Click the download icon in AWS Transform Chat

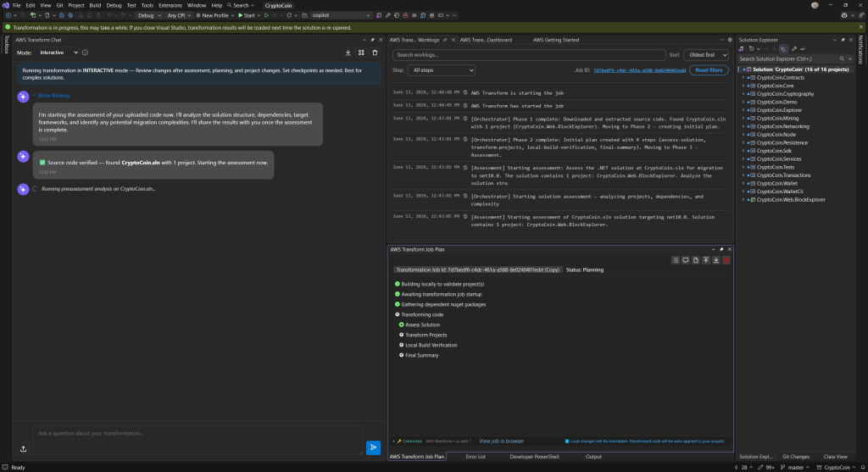point(348,53)
